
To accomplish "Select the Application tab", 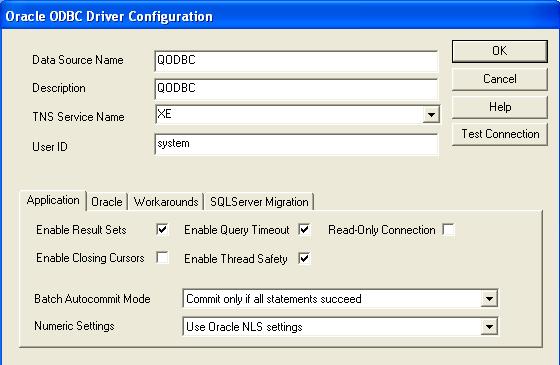I will 53,200.
